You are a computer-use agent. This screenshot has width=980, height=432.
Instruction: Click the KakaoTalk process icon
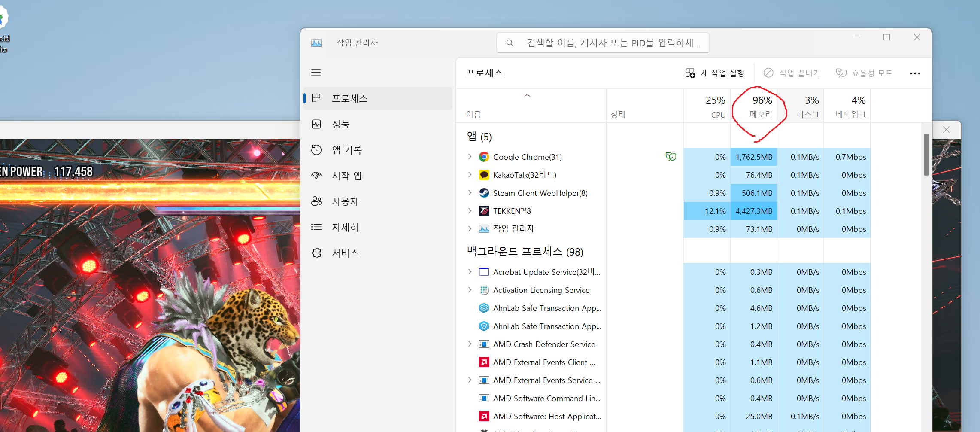click(x=484, y=175)
